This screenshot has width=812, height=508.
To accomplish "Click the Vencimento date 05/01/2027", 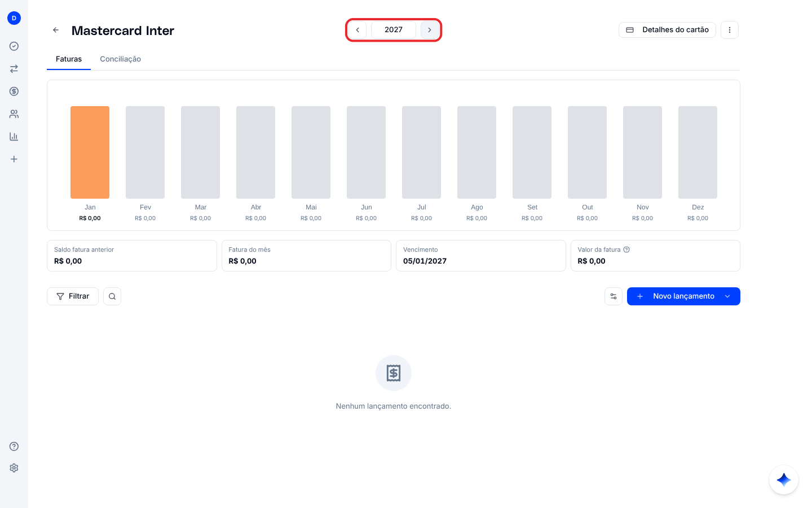I will (x=425, y=261).
